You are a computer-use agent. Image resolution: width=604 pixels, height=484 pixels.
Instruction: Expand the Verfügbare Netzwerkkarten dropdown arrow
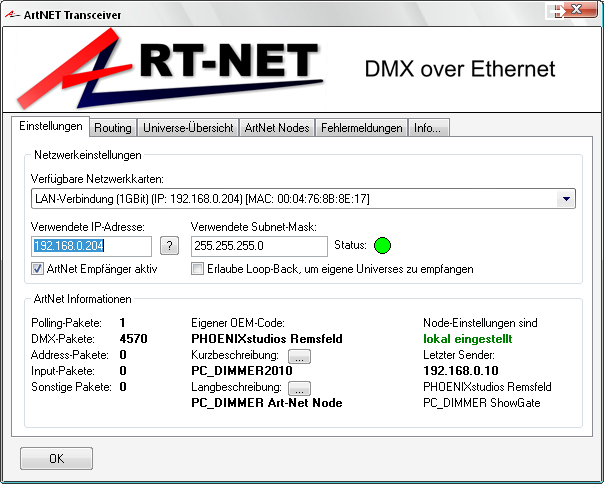click(566, 199)
